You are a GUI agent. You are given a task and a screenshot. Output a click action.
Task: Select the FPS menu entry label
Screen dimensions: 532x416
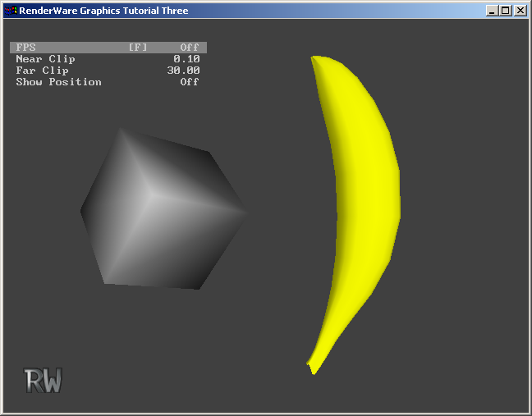coord(25,48)
